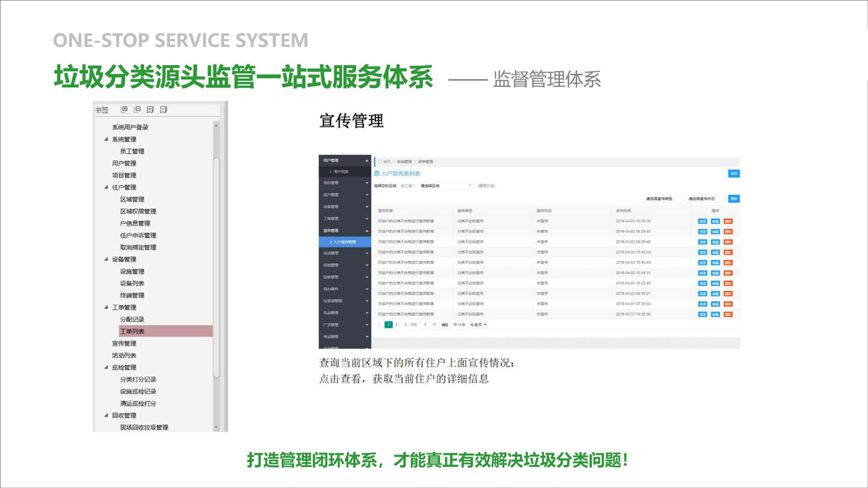
Task: Open 宣传管理 bookmark in the tree
Action: 124,343
